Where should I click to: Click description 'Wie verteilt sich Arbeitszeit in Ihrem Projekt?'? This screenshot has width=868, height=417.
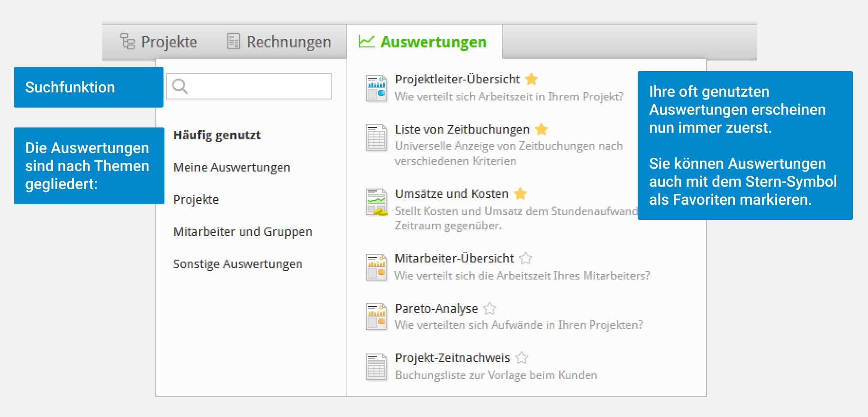(x=509, y=97)
